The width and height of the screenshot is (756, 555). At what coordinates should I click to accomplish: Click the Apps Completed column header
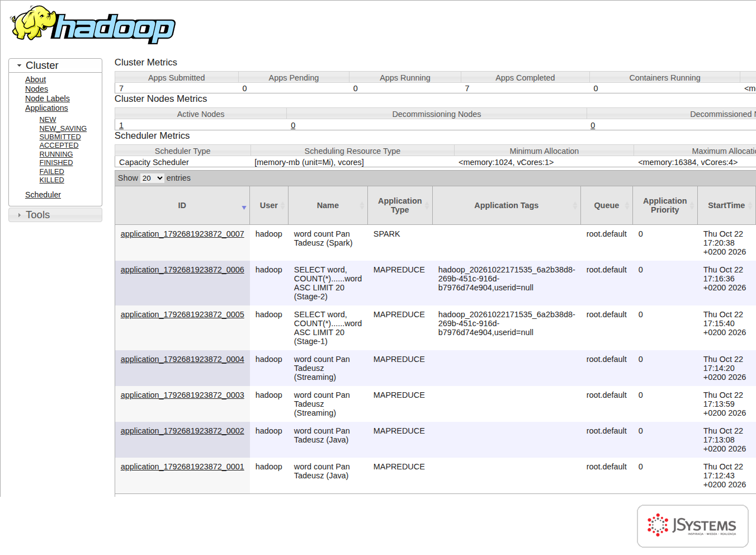pos(525,78)
